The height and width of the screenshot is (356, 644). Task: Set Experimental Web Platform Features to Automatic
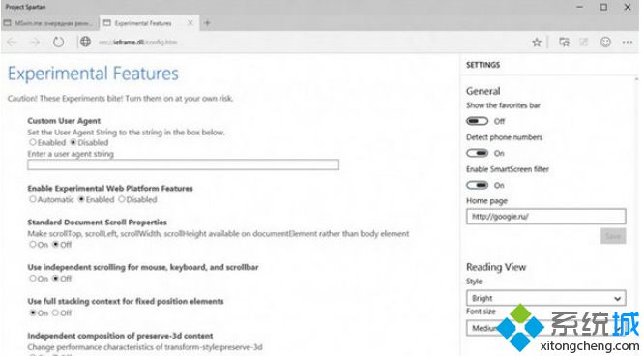point(33,199)
